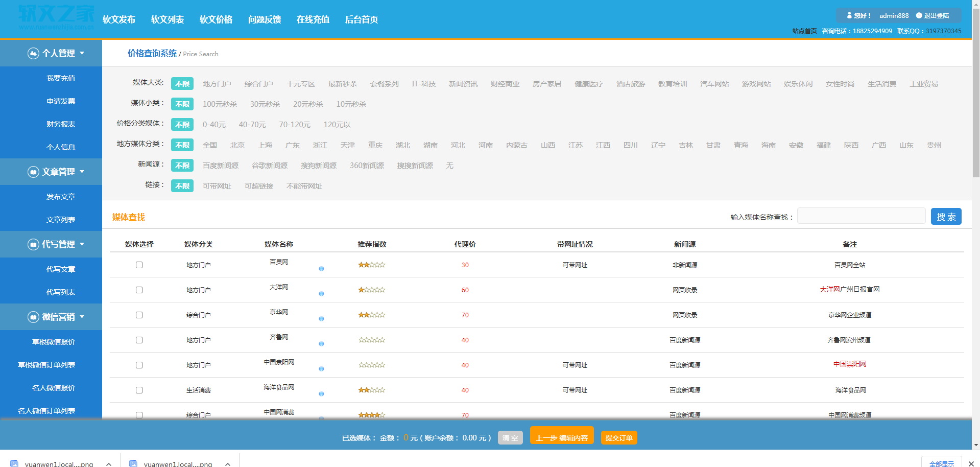The width and height of the screenshot is (980, 467).
Task: Click the page vertical scrollbar thumb
Action: [x=976, y=92]
